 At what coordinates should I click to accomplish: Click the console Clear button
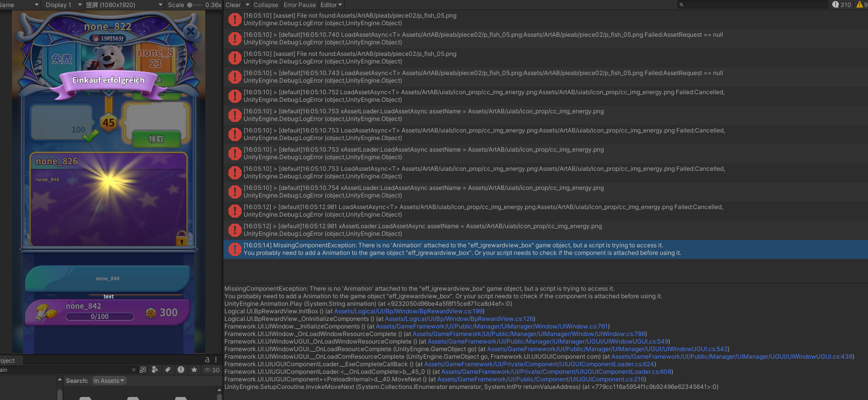click(x=232, y=5)
